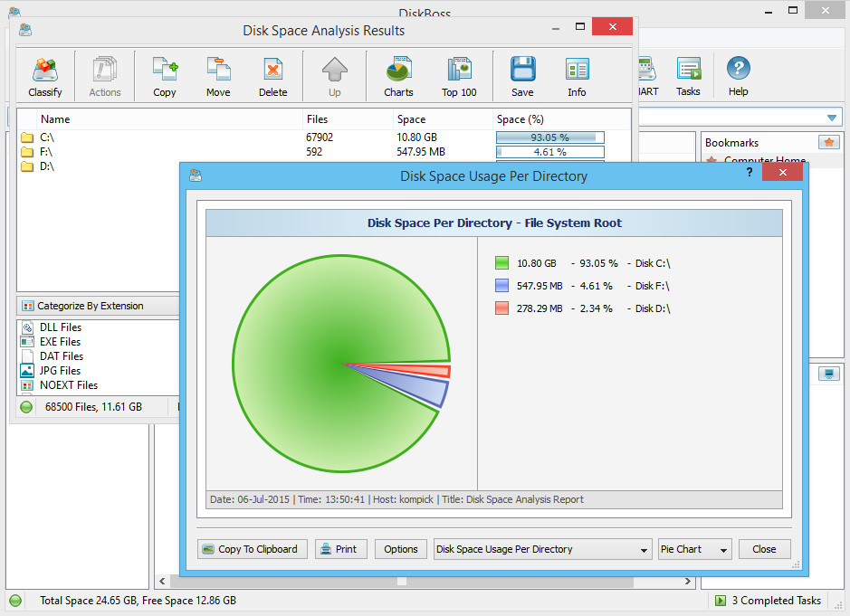Click the NOEXT Files icon
The width and height of the screenshot is (850, 616).
point(27,385)
